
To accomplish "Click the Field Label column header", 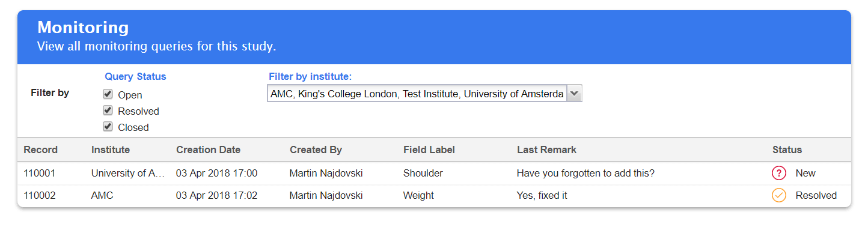I will tap(429, 150).
